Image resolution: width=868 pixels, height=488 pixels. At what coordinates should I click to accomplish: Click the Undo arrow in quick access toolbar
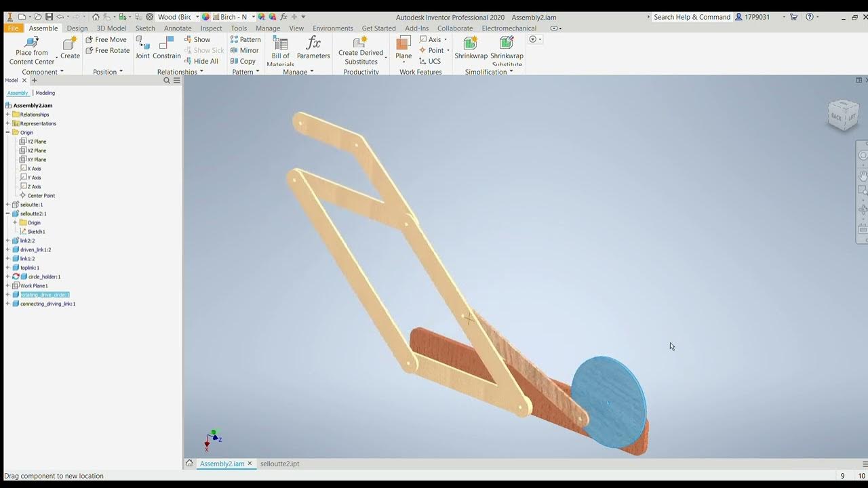click(60, 17)
